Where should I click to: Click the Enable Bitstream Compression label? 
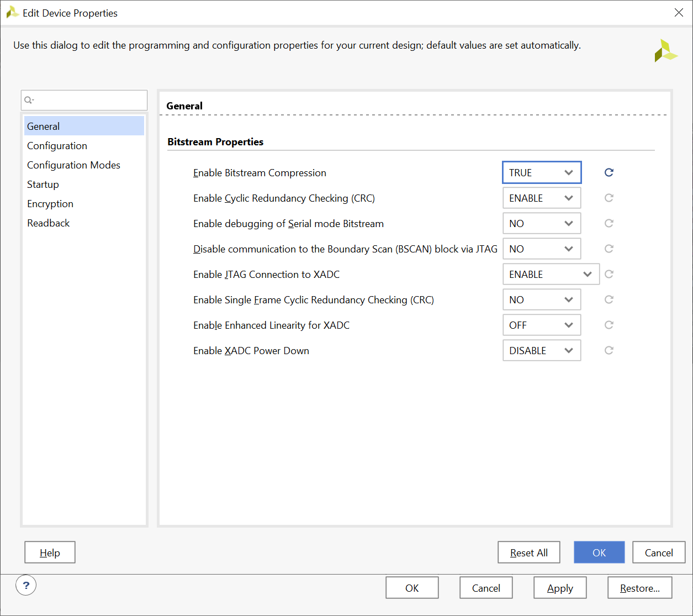coord(260,173)
